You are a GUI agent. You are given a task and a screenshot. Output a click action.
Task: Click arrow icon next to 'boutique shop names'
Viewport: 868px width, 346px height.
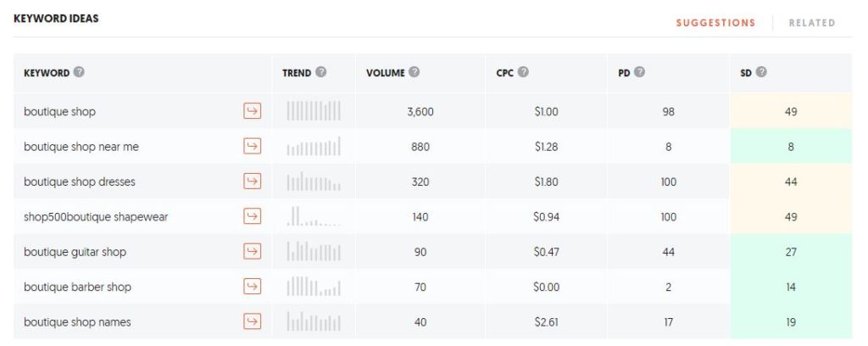point(252,321)
